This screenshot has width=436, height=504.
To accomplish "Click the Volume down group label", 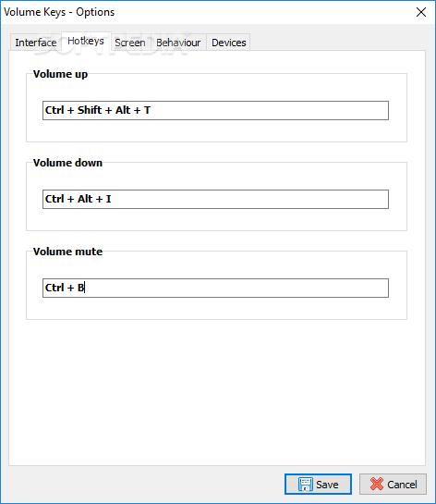I will pyautogui.click(x=67, y=163).
